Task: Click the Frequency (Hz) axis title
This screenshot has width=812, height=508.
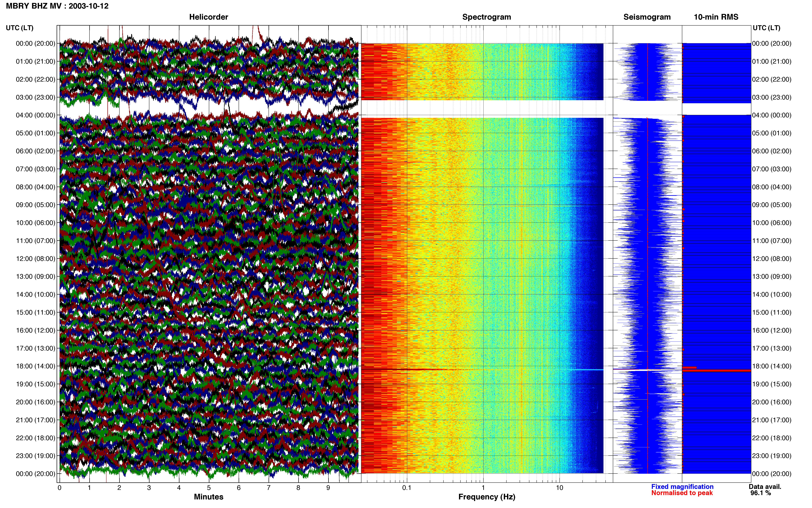Action: [x=487, y=497]
